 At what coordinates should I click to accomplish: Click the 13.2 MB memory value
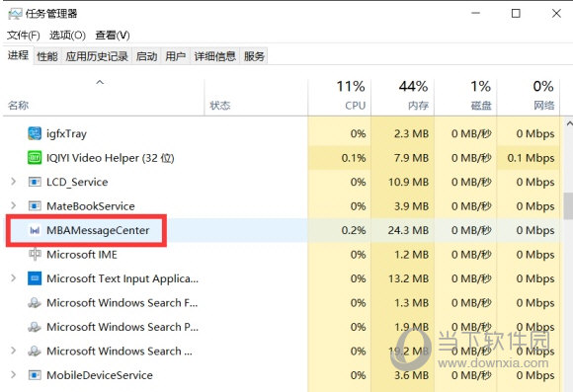pyautogui.click(x=408, y=278)
